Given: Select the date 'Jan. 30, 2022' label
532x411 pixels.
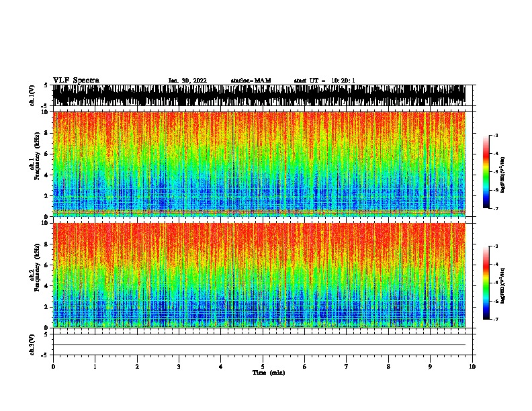Looking at the screenshot, I should coord(187,81).
